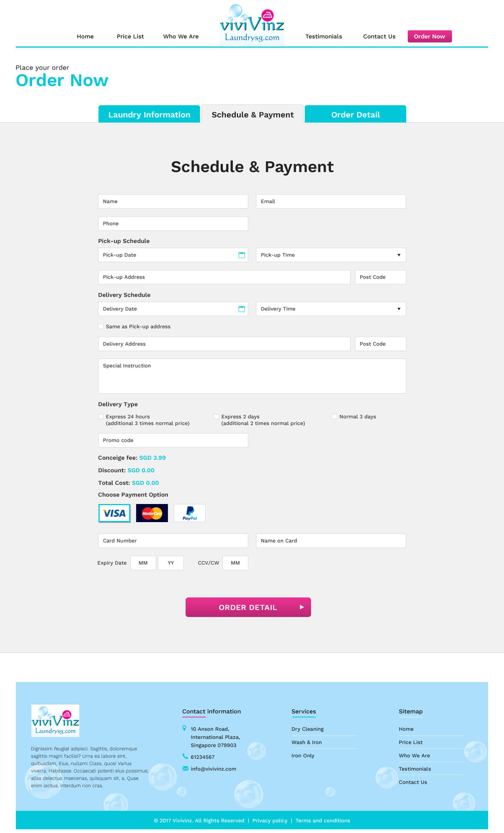Switch to Laundry Information tab
The width and height of the screenshot is (504, 833).
(149, 114)
